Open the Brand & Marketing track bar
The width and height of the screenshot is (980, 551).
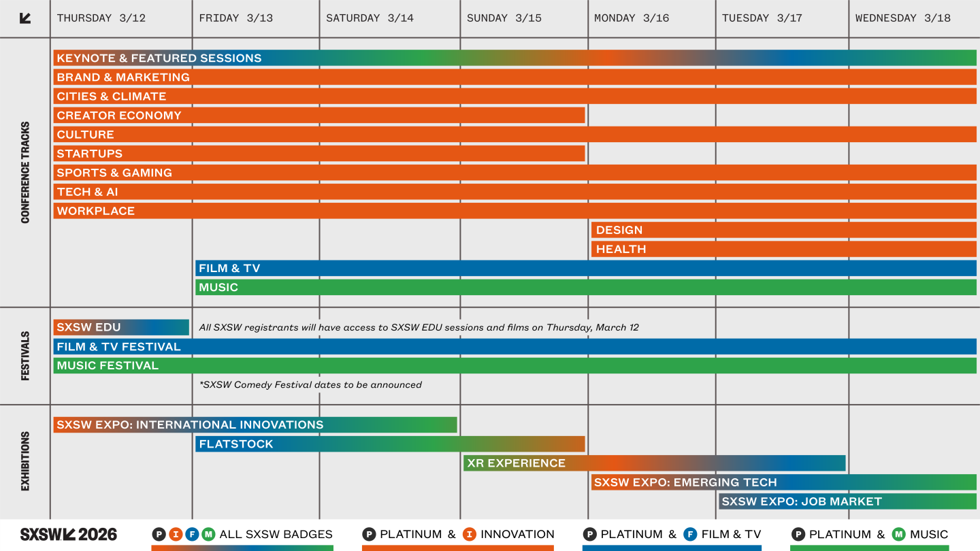pos(515,77)
